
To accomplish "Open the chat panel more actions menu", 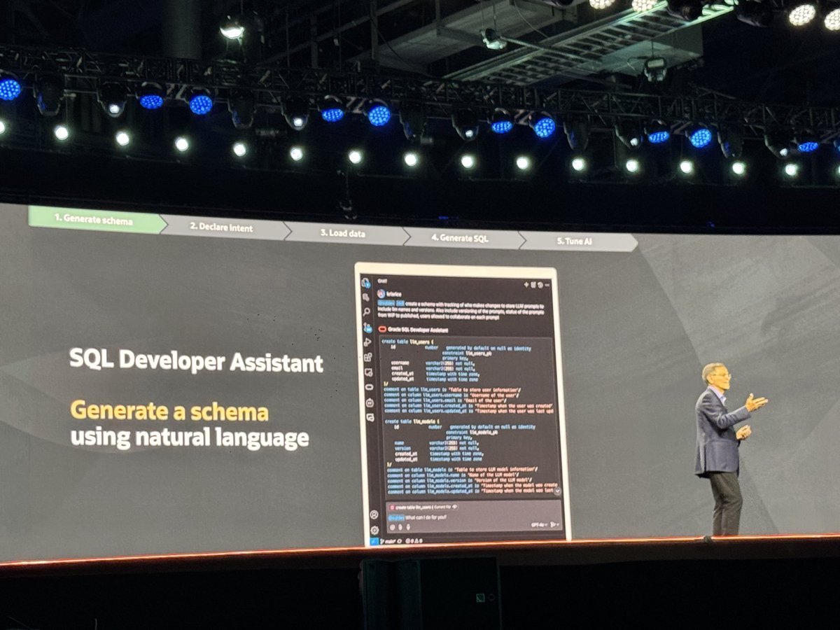I will (547, 285).
